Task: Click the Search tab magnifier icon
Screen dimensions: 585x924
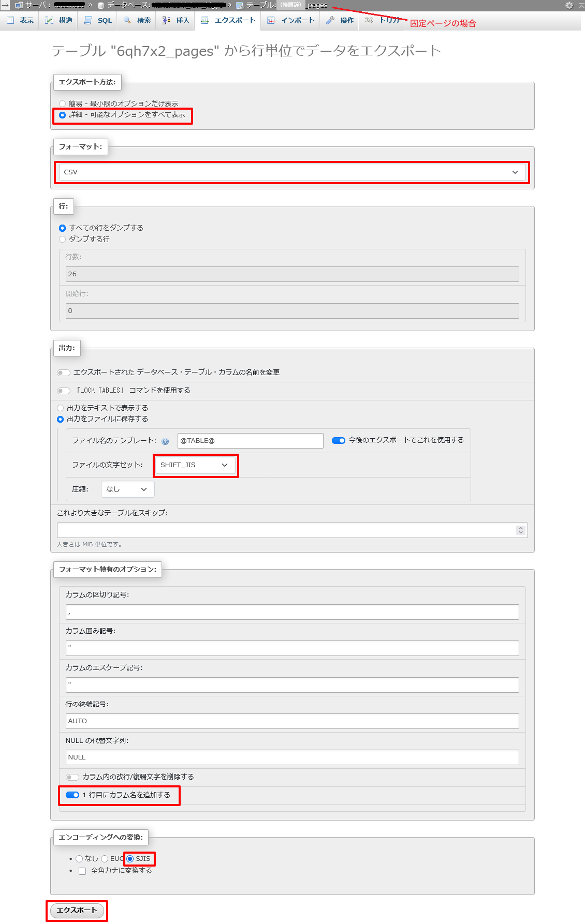Action: point(127,20)
